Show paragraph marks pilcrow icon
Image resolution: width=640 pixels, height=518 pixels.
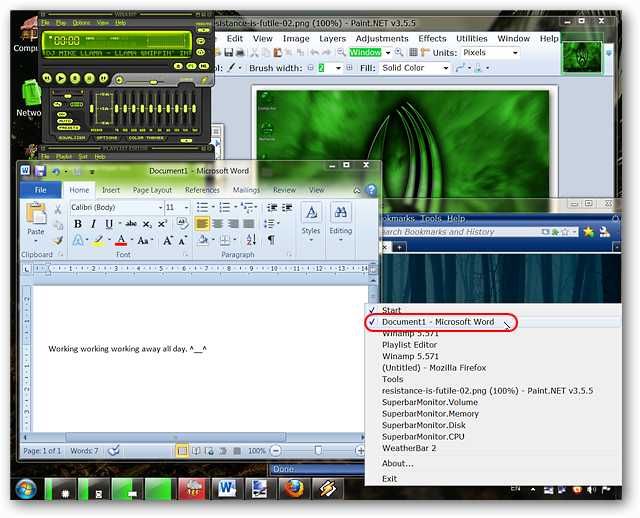click(x=271, y=240)
